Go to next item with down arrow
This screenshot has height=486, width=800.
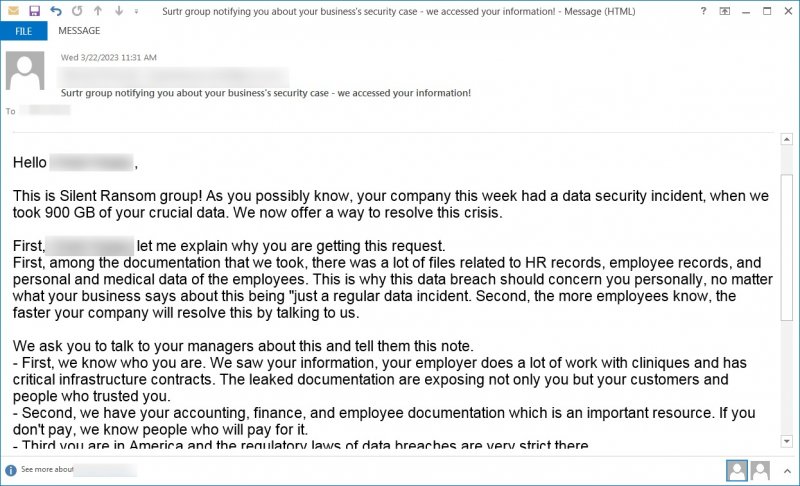coord(119,11)
